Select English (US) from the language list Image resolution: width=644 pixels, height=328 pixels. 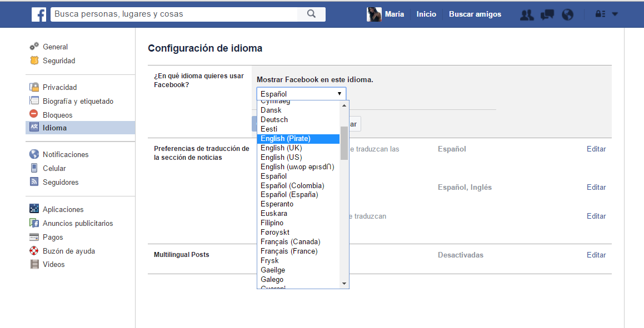click(x=281, y=157)
